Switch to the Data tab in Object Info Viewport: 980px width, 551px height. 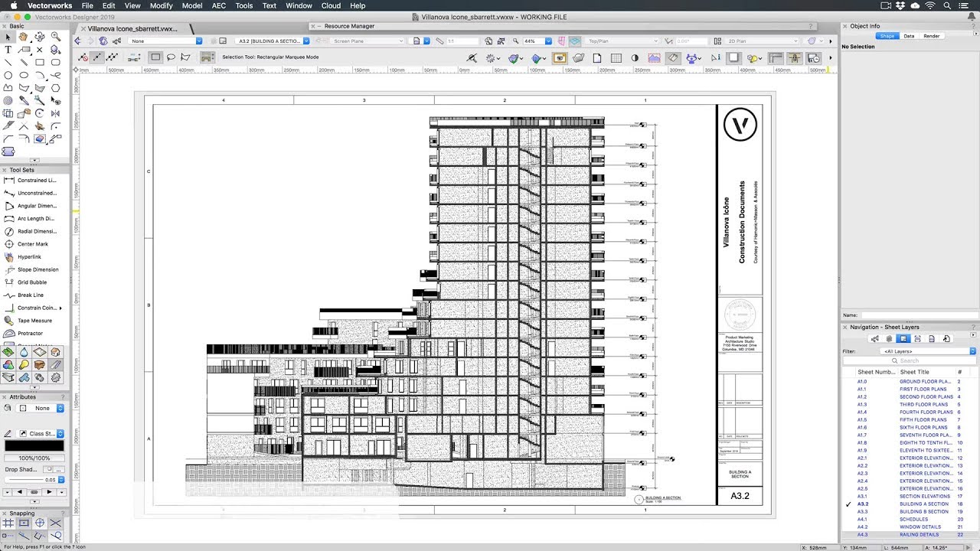pyautogui.click(x=909, y=36)
